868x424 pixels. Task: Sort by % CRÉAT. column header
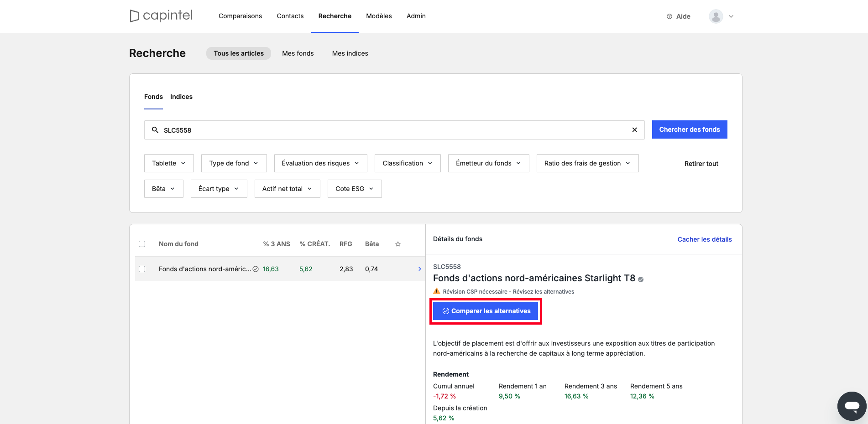(315, 244)
